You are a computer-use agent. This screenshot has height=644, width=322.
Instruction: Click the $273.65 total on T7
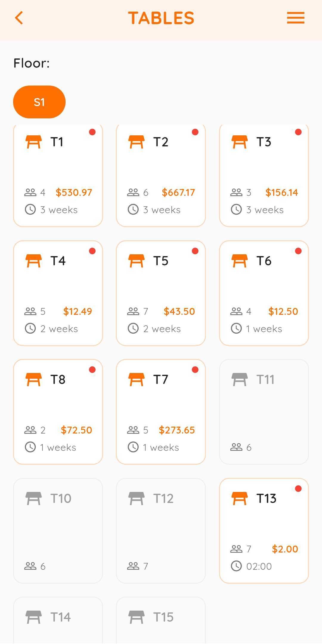177,430
